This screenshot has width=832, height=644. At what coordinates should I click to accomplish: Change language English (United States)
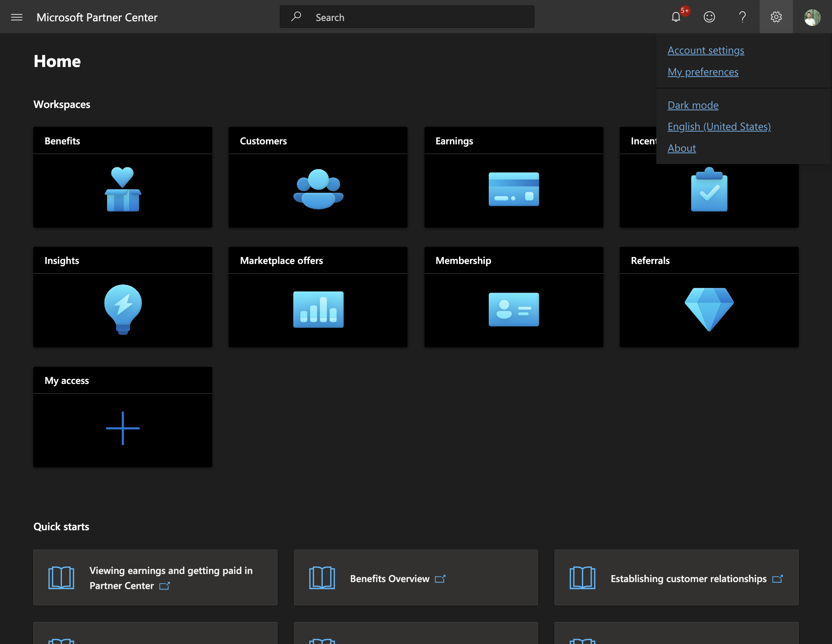click(719, 127)
